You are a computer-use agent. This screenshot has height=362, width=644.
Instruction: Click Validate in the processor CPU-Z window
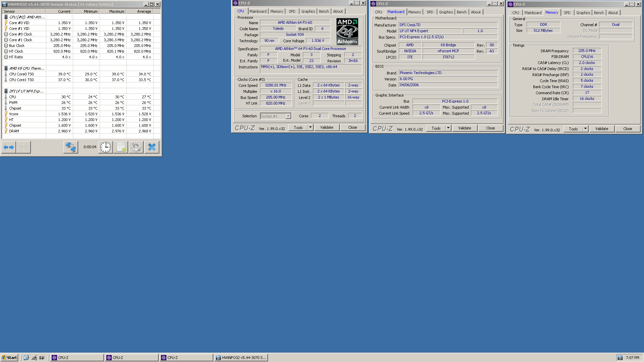coord(327,127)
